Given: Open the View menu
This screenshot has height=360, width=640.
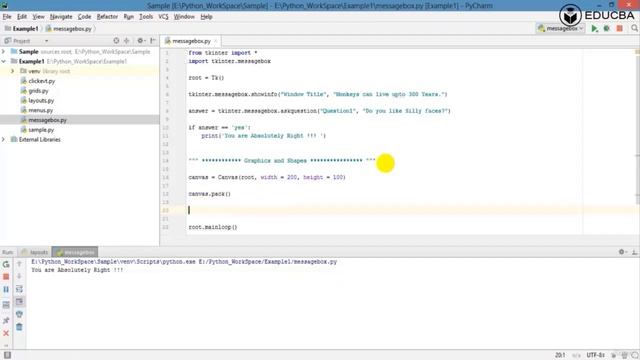Looking at the screenshot, I should point(38,17).
